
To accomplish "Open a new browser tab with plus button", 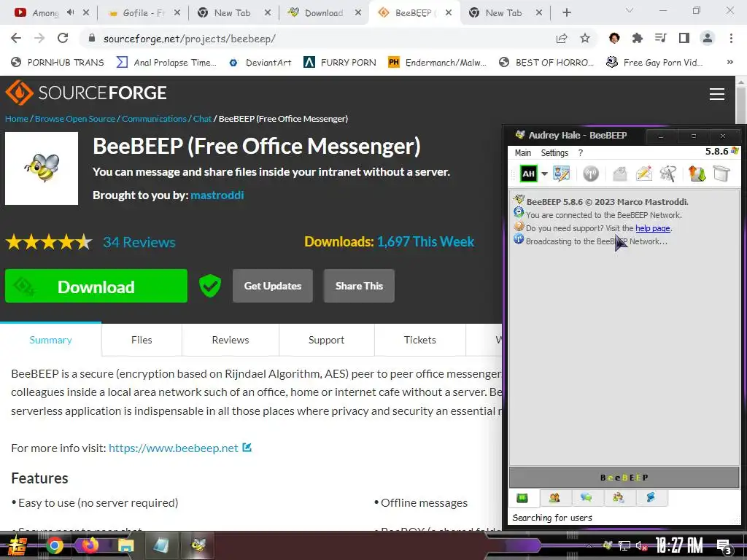I will [x=566, y=13].
